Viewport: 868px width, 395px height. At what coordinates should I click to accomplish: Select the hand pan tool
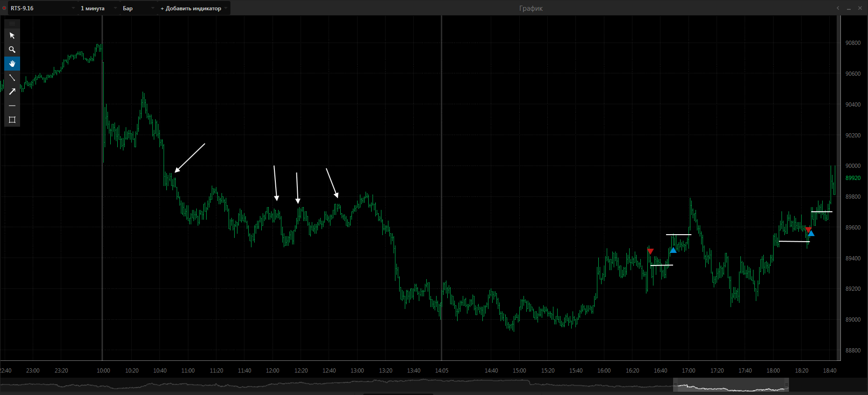click(12, 64)
